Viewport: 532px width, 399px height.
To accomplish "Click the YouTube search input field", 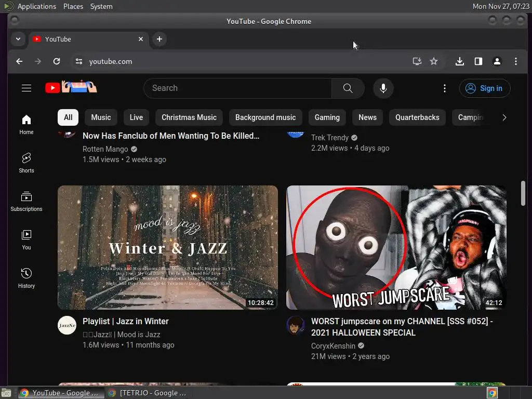I will [237, 88].
